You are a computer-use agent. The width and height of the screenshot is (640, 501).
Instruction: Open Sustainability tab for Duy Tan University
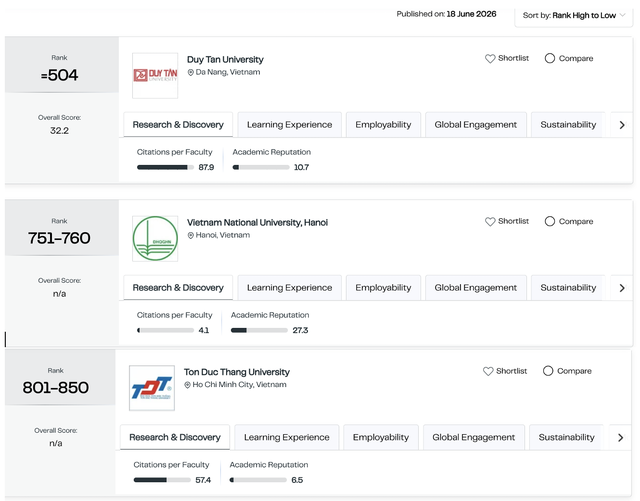pyautogui.click(x=568, y=125)
